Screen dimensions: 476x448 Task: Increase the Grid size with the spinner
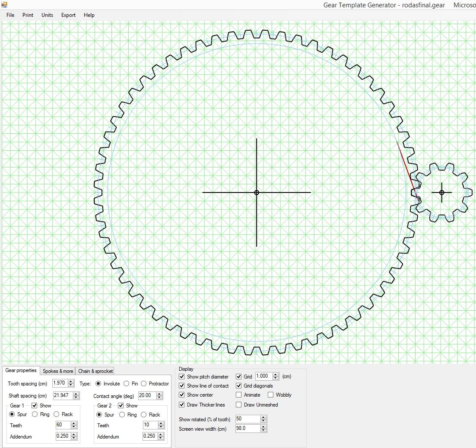coord(276,375)
